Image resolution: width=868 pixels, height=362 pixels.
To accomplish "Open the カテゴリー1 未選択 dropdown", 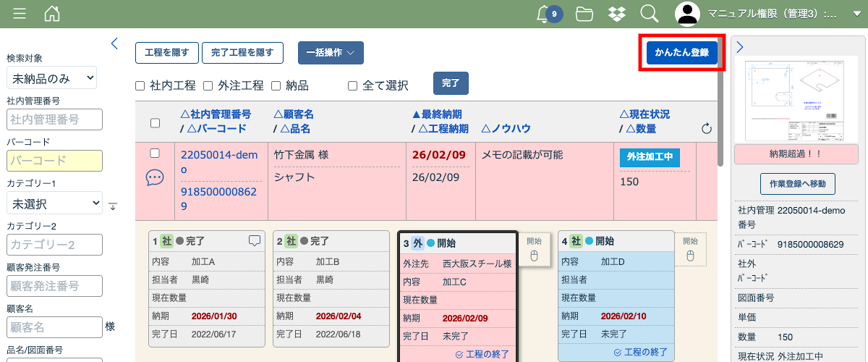I will click(x=54, y=204).
